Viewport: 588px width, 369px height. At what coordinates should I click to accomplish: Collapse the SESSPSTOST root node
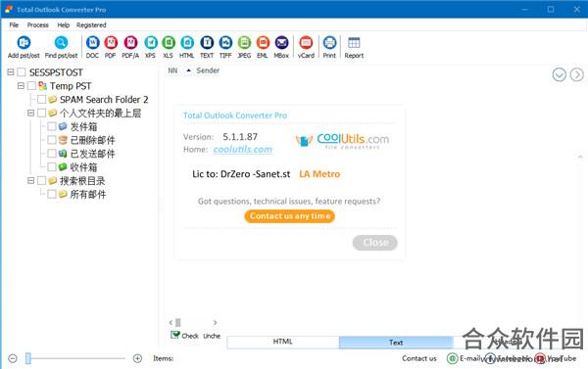pyautogui.click(x=11, y=72)
